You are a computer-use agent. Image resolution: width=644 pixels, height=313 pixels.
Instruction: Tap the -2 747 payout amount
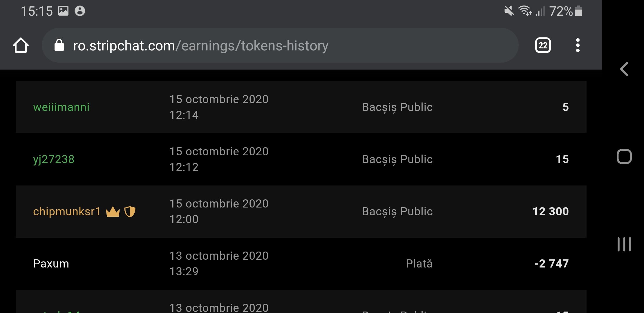[x=551, y=264]
